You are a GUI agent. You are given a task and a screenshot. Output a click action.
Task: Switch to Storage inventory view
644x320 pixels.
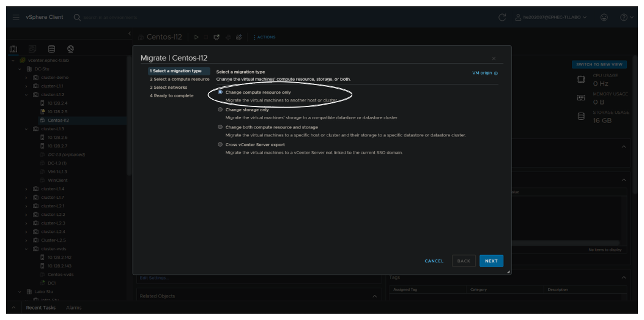tap(51, 49)
